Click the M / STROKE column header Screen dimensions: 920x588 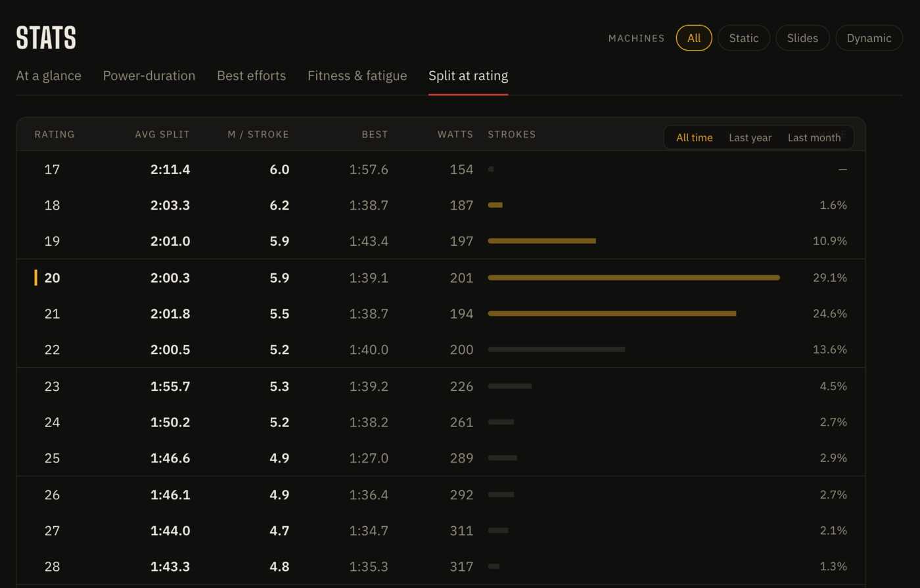(x=258, y=134)
